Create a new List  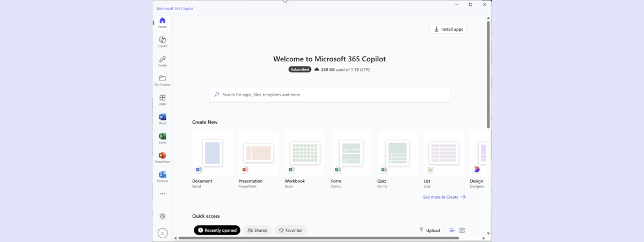click(443, 159)
